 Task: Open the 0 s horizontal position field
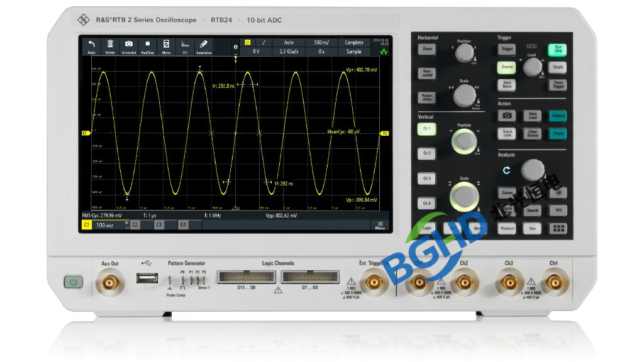[x=321, y=52]
